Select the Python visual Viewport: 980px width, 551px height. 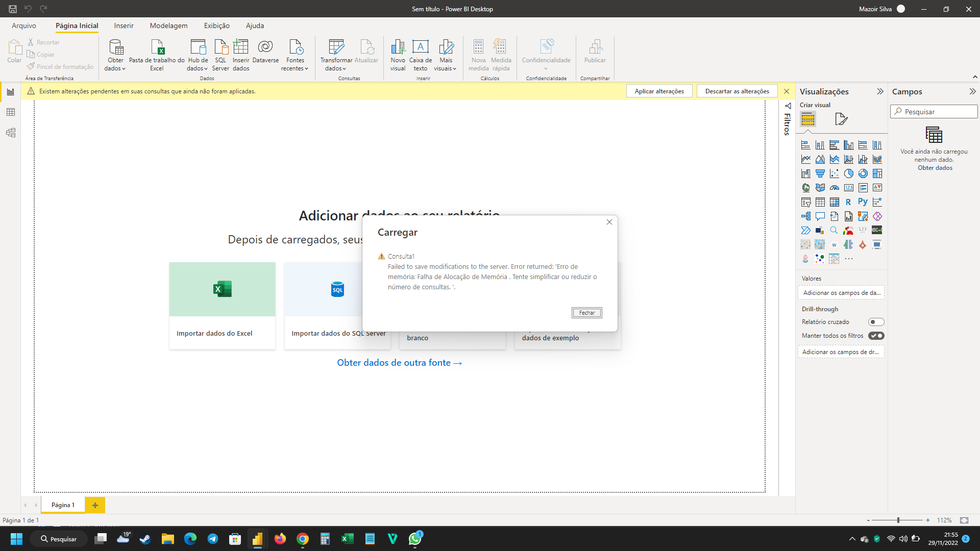pos(863,203)
